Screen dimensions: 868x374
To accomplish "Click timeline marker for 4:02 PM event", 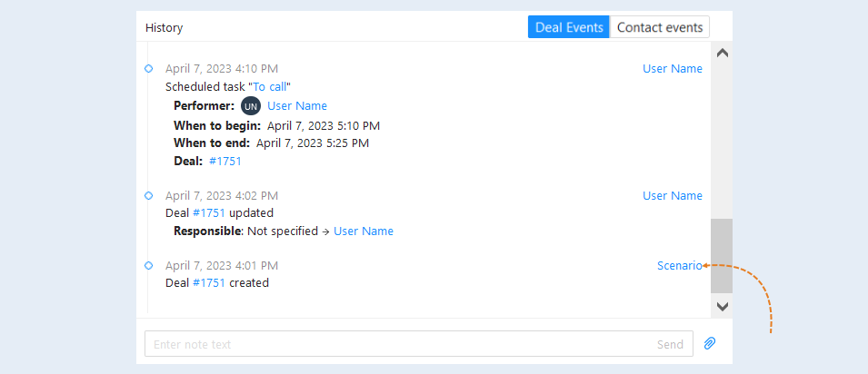I will click(148, 195).
